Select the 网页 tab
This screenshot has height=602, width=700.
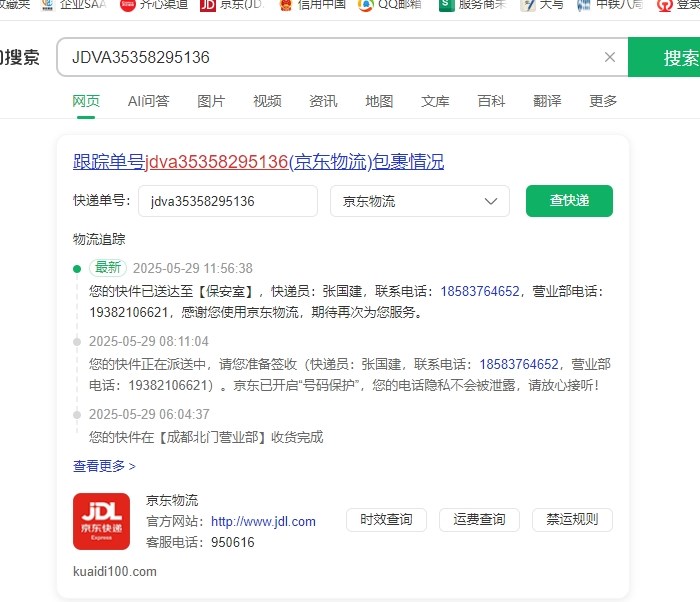[x=86, y=101]
